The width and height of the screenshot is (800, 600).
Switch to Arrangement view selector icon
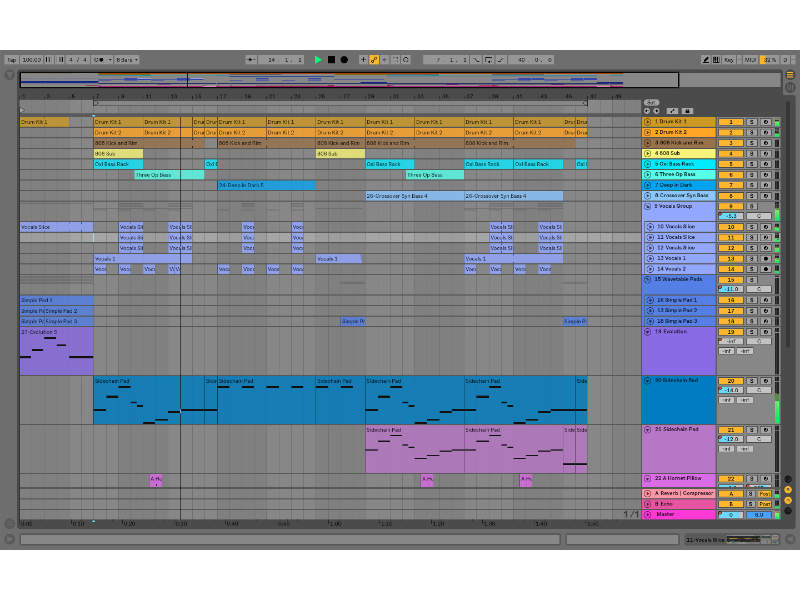790,75
